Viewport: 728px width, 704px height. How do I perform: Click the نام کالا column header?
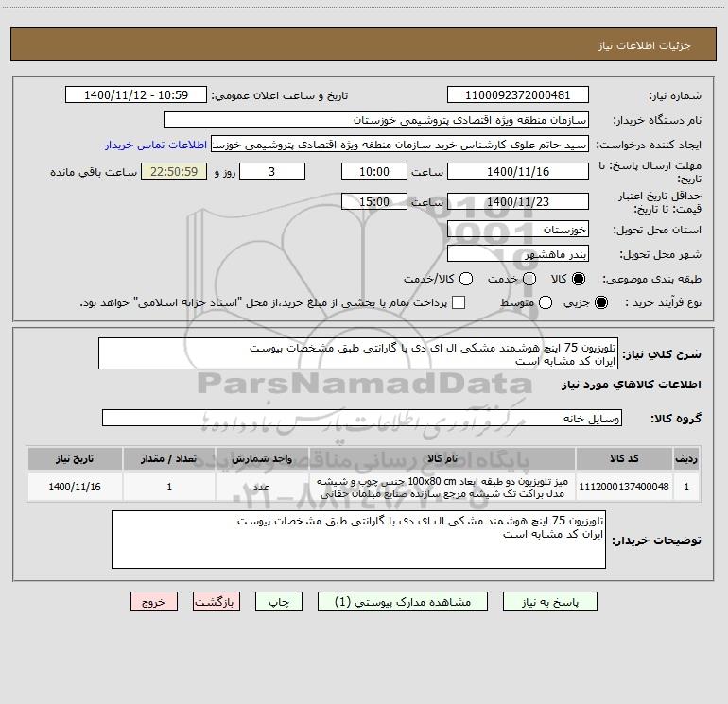click(x=442, y=458)
